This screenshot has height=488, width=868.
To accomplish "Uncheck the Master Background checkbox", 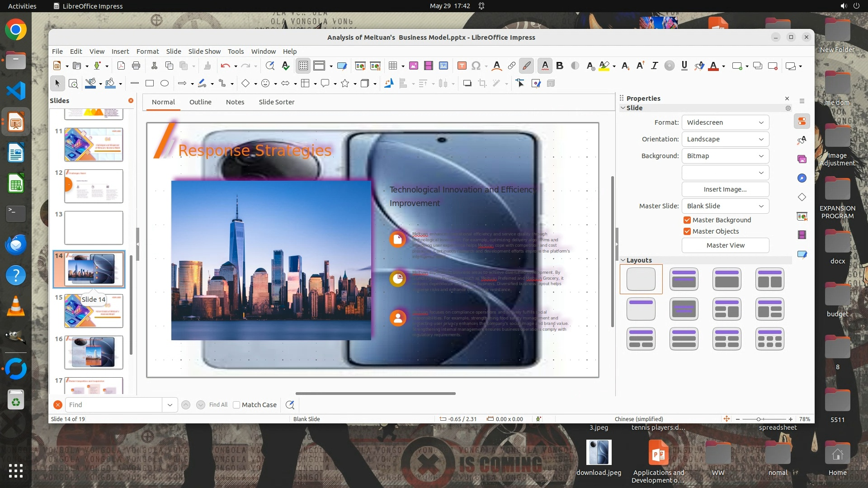I will pyautogui.click(x=687, y=220).
